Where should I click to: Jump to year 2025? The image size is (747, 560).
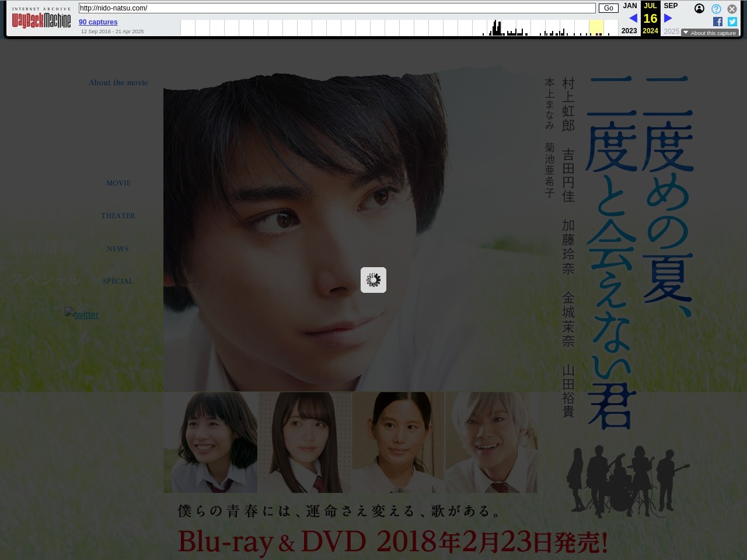coord(671,31)
